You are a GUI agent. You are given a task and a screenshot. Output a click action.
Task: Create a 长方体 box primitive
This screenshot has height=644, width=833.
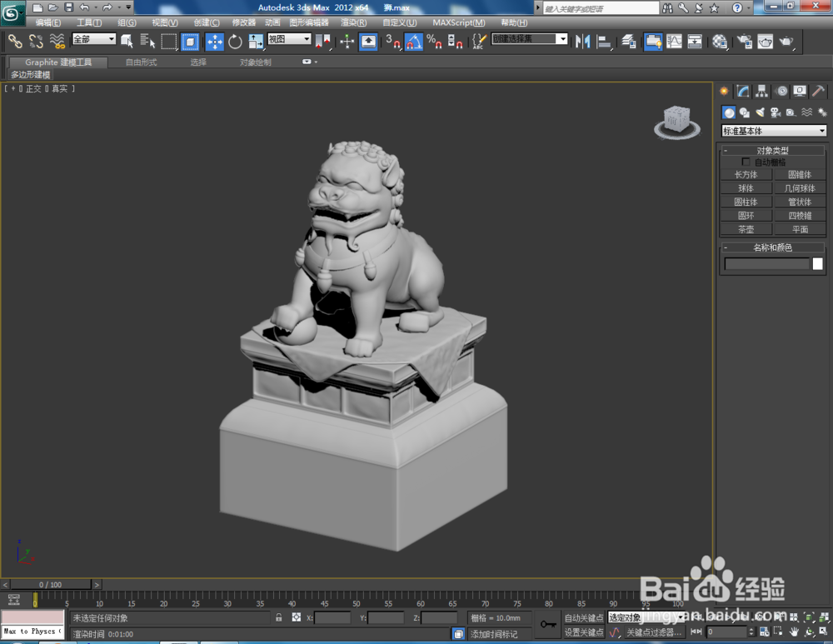tap(746, 174)
